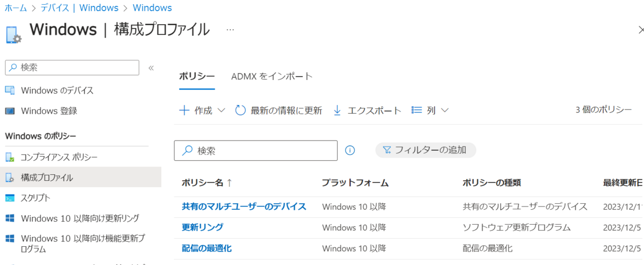Click the 列 columns list icon
644x265 pixels.
pyautogui.click(x=416, y=111)
